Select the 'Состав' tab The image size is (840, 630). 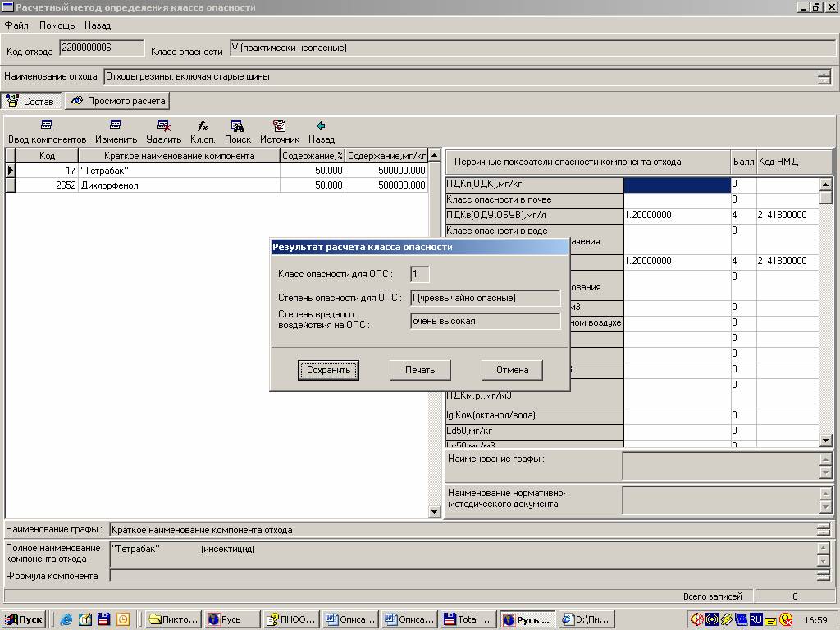click(31, 102)
